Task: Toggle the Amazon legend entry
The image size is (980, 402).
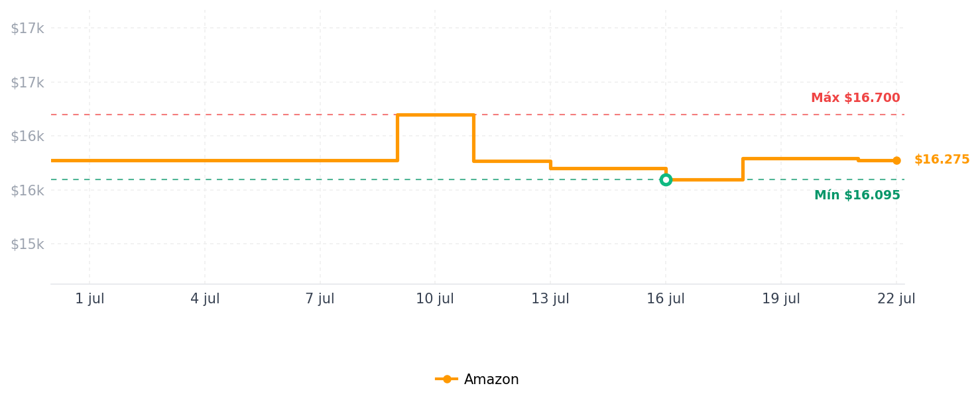Action: click(x=477, y=379)
